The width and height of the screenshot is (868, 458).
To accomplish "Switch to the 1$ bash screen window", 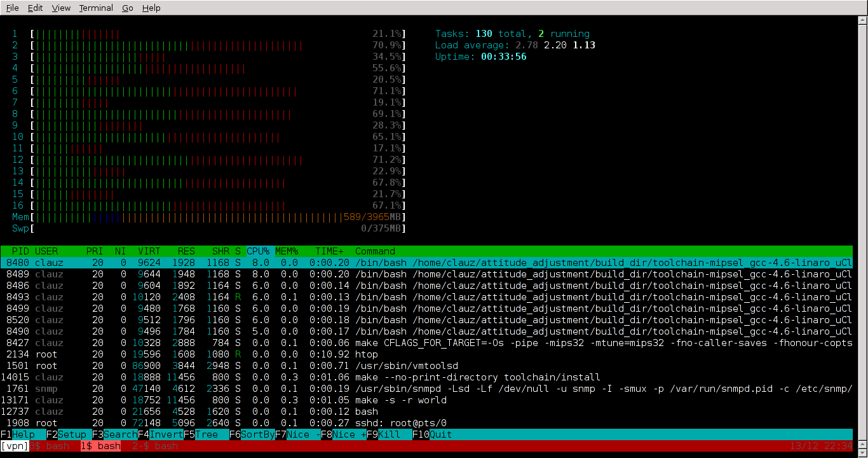I will click(x=100, y=446).
